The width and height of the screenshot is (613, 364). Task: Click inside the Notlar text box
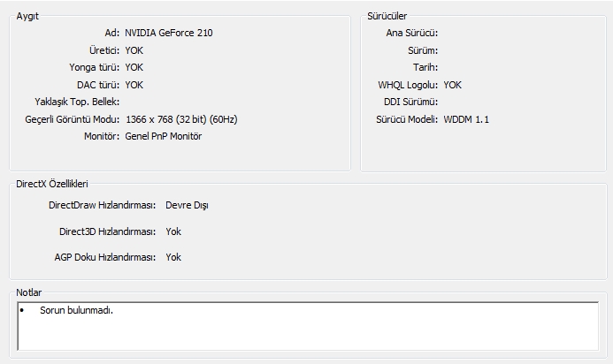click(x=308, y=326)
